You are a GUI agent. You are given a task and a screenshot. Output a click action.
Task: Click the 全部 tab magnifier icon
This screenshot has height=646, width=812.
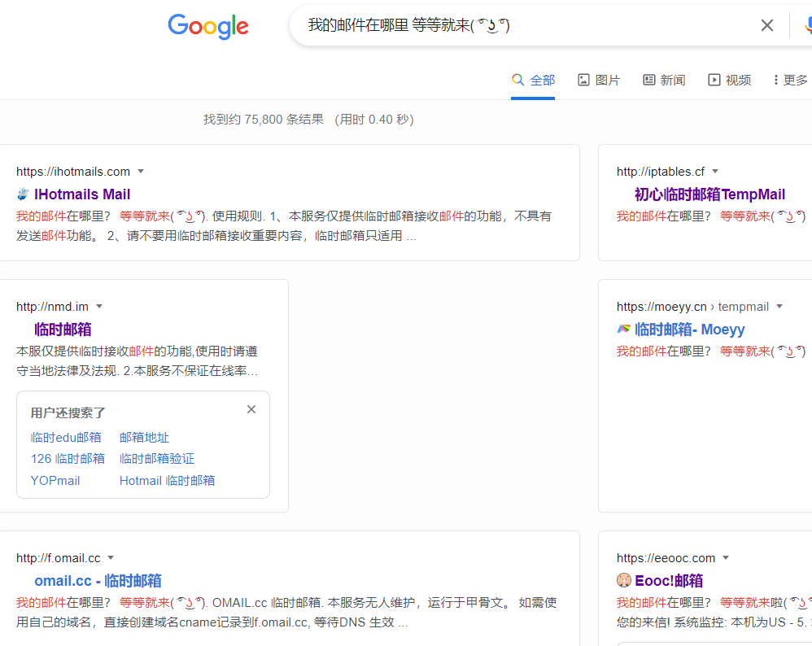tap(517, 80)
